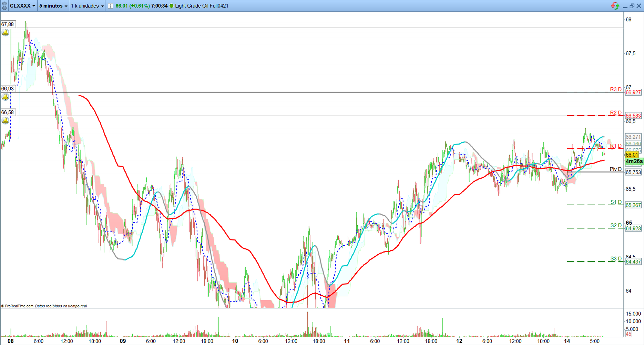Click the 64,923 price tag

(633, 228)
